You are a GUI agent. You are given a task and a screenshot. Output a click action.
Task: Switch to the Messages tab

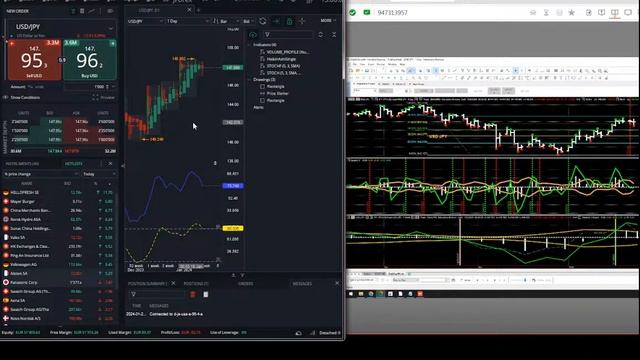[x=302, y=283]
